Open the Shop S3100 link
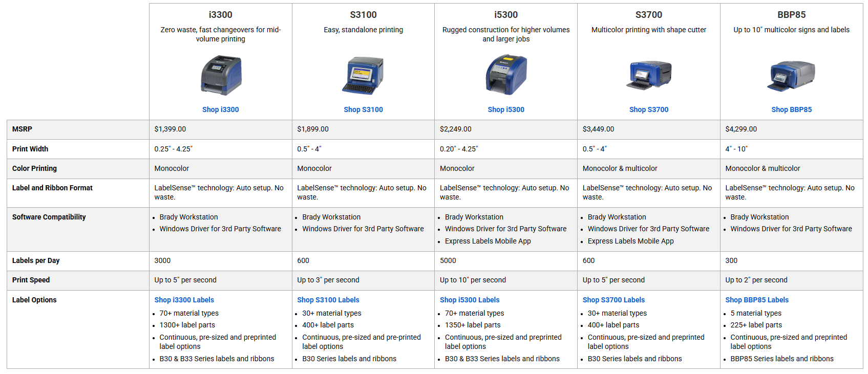This screenshot has width=868, height=374. click(x=363, y=109)
